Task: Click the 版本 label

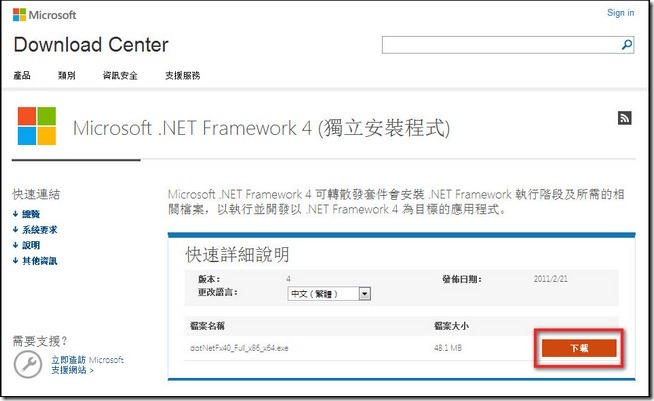Action: pyautogui.click(x=209, y=279)
